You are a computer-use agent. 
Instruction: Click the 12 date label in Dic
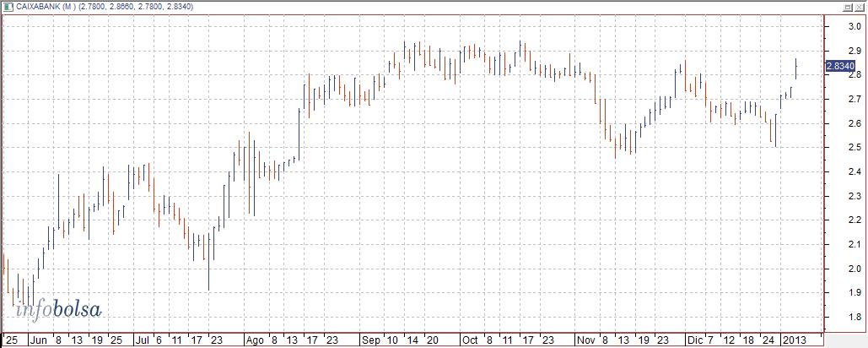[729, 340]
